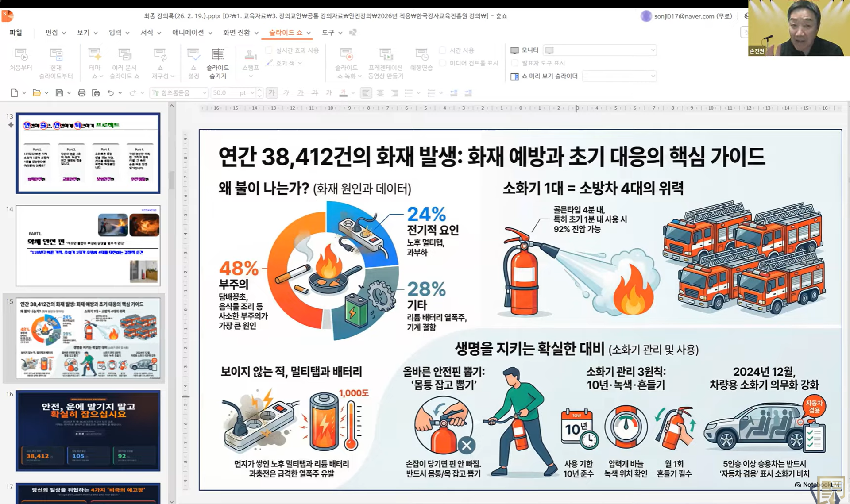Increase paragraph indent
Viewport: 850px width, 504px height.
468,93
